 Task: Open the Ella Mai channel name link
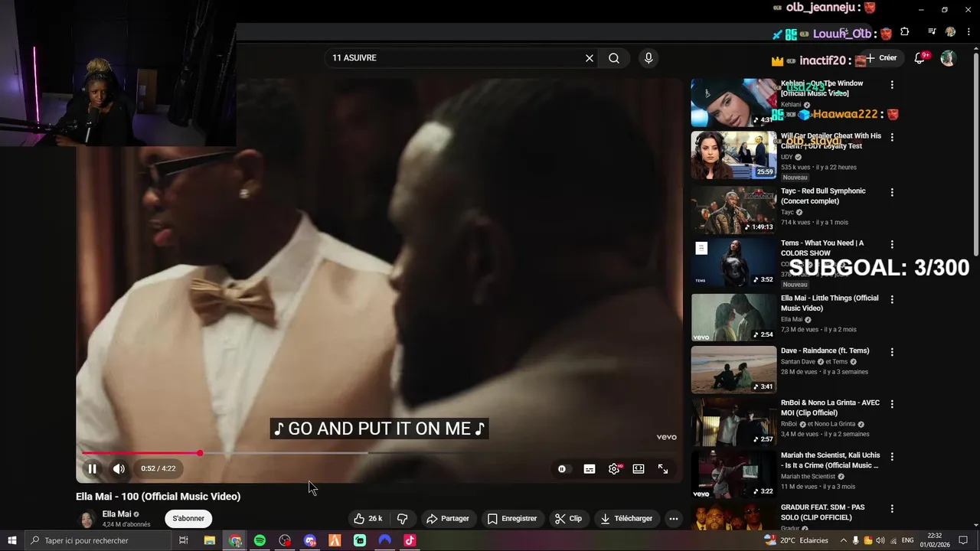117,514
